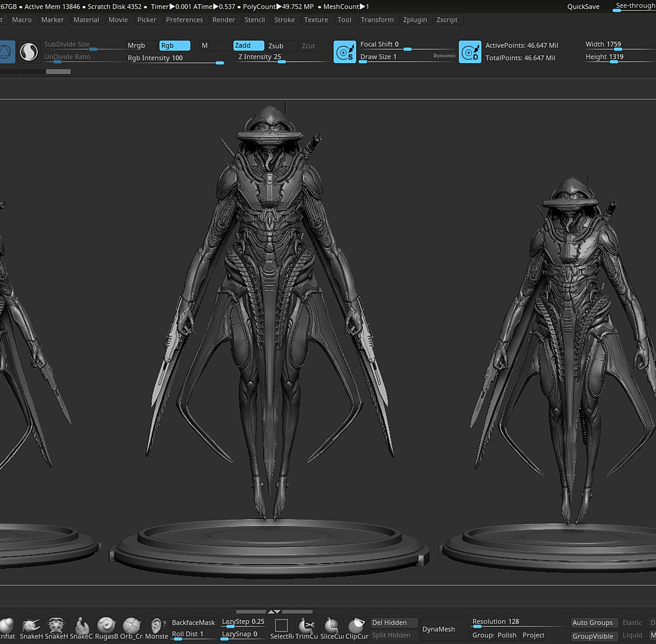Select the Orb_Cracks brush

coord(131,626)
